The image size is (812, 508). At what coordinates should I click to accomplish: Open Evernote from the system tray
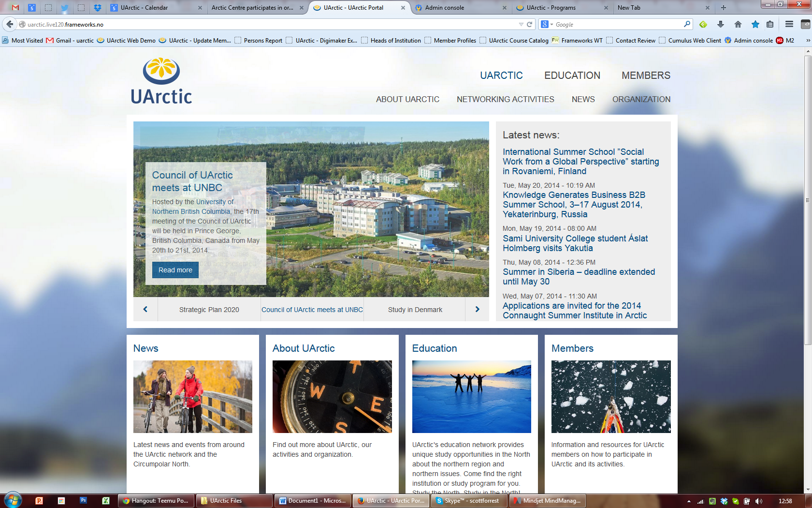(x=712, y=501)
